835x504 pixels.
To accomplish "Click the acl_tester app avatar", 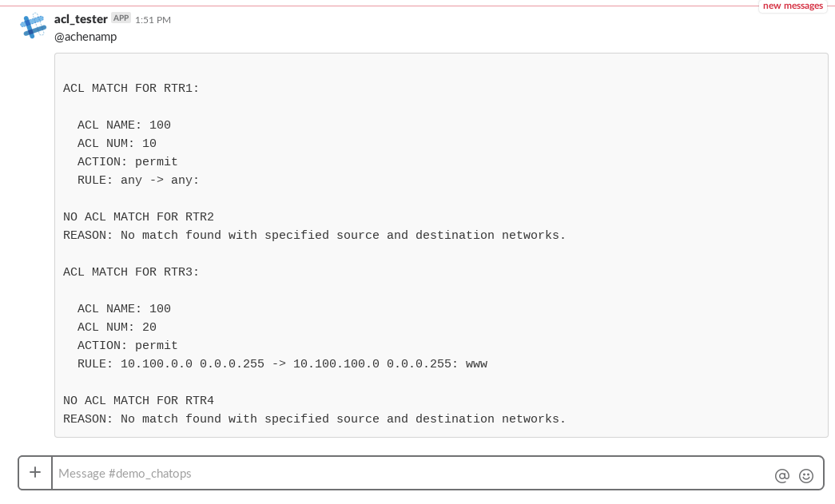I will coord(34,26).
